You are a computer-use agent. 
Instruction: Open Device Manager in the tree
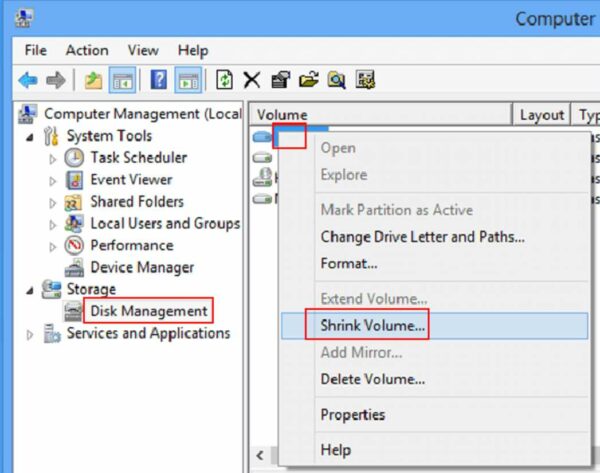point(142,267)
